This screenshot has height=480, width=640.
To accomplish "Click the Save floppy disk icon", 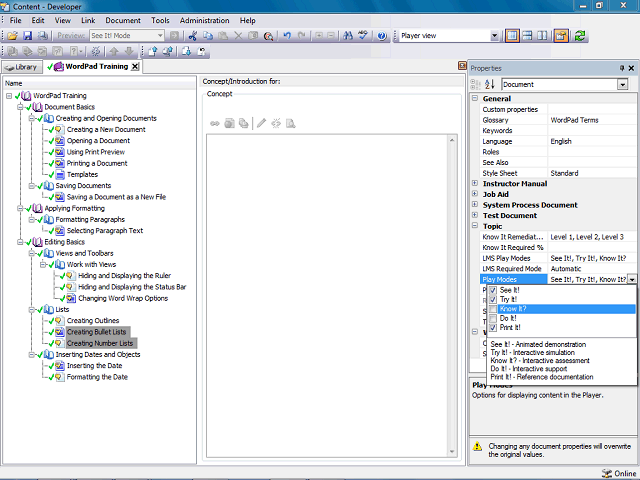I will click(27, 36).
